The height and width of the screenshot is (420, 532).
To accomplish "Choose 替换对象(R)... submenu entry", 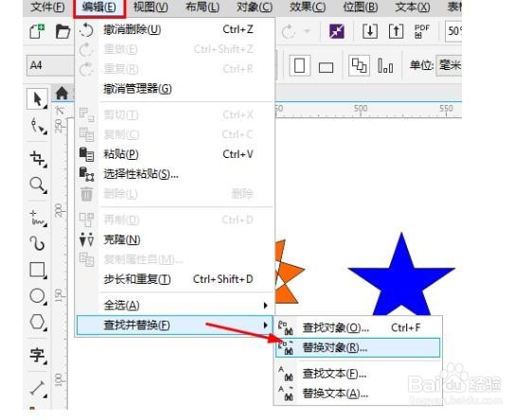I will [x=358, y=347].
